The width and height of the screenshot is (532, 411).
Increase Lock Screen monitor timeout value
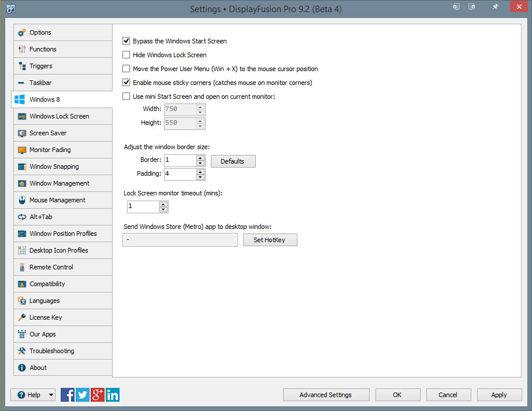pyautogui.click(x=163, y=204)
